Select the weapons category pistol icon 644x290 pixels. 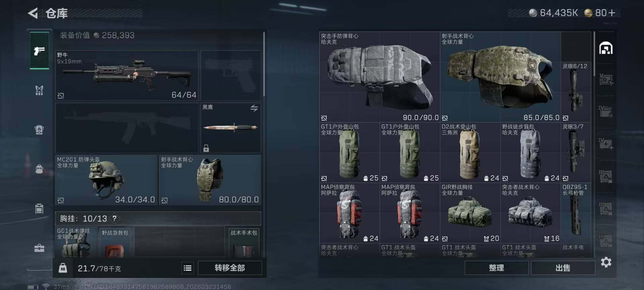coord(39,51)
